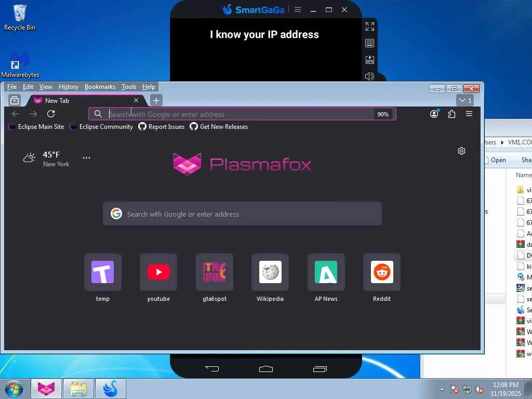Open the clock showing 12:08 PM

pos(506,389)
